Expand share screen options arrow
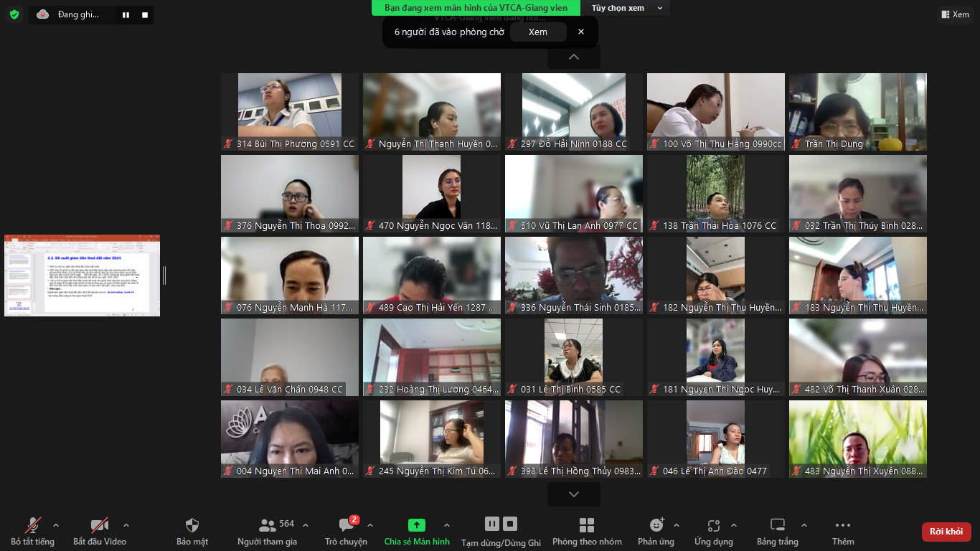The image size is (980, 551). (x=447, y=524)
